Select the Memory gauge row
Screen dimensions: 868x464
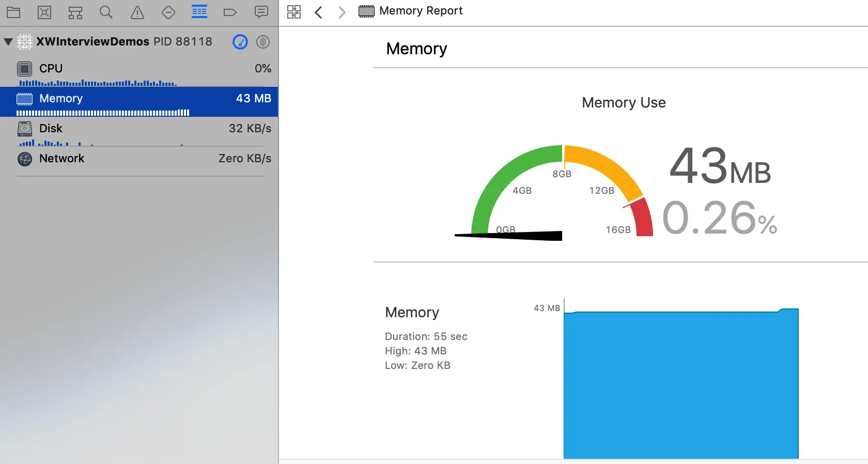click(139, 102)
